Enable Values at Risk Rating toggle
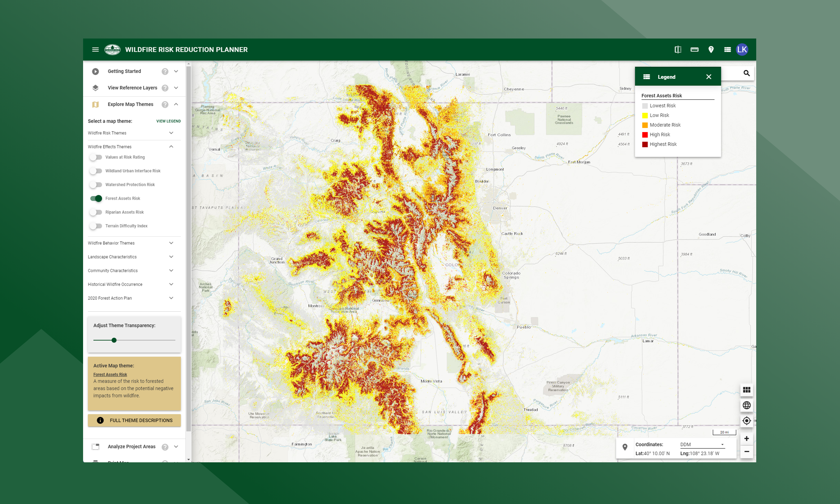This screenshot has height=504, width=840. [x=96, y=157]
